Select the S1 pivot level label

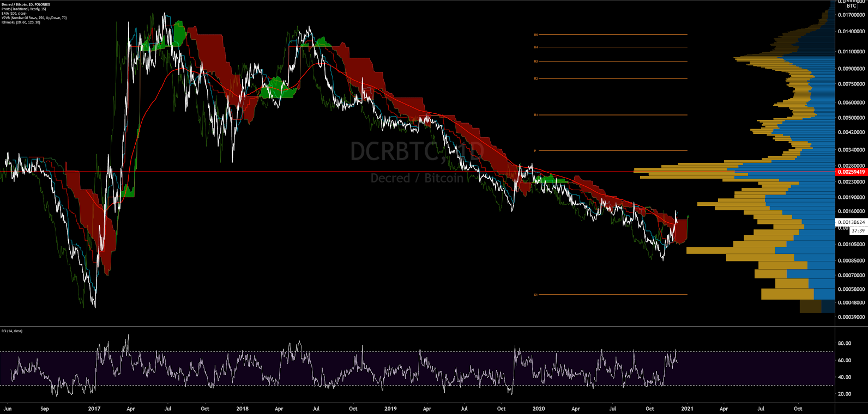coord(536,294)
